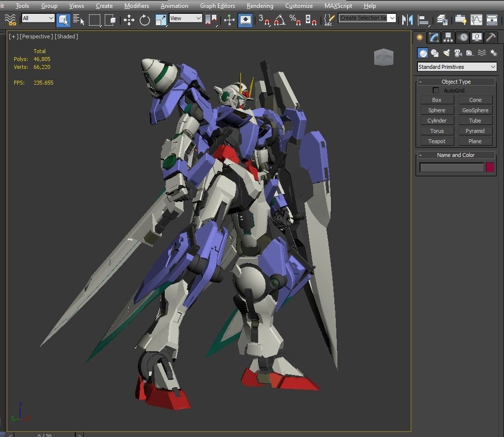The image size is (504, 437).
Task: Select the Rotate tool
Action: tap(145, 20)
